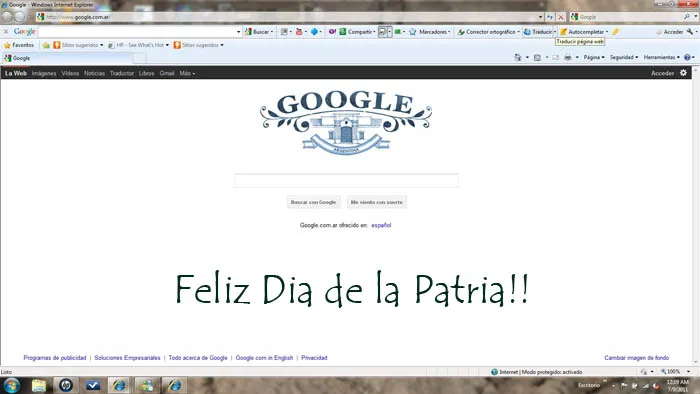
Task: Open the HP taskbar icon
Action: click(66, 385)
